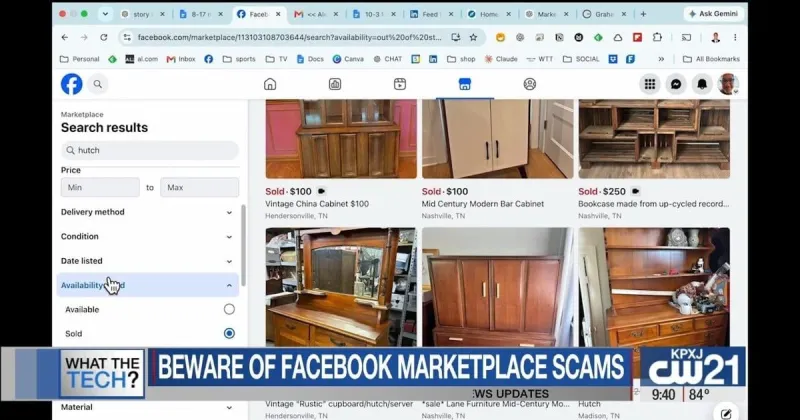Image resolution: width=800 pixels, height=420 pixels.
Task: Open the Chrome tab search dropdown arrow
Action: pyautogui.click(x=106, y=14)
